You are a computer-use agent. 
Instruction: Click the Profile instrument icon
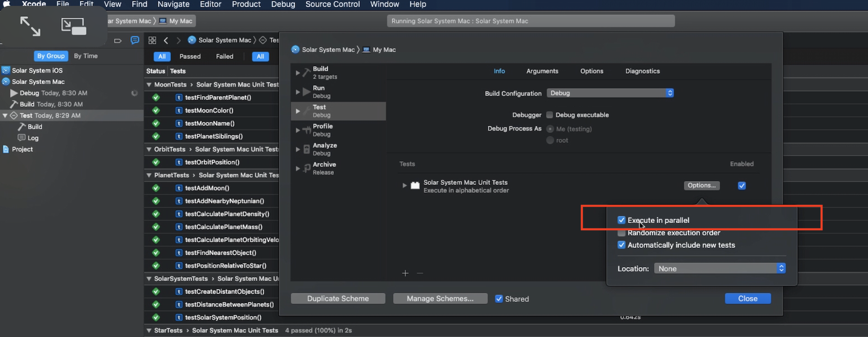[306, 130]
